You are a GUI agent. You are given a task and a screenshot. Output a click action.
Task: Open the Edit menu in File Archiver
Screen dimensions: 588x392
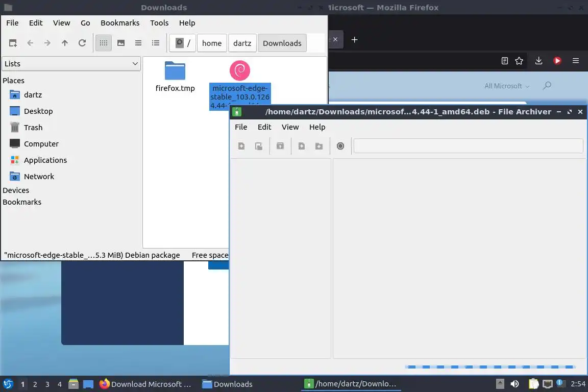[264, 127]
